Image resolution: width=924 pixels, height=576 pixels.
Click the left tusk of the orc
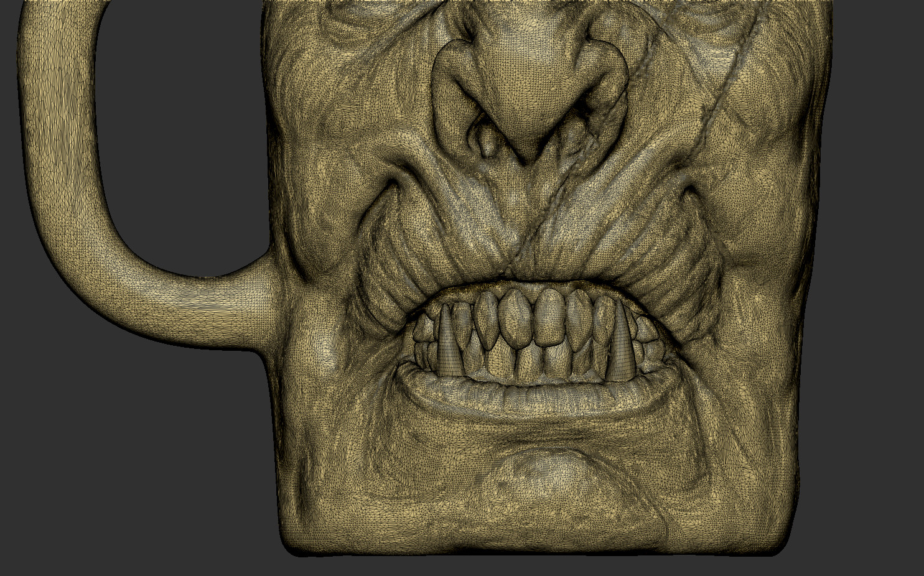[x=452, y=341]
